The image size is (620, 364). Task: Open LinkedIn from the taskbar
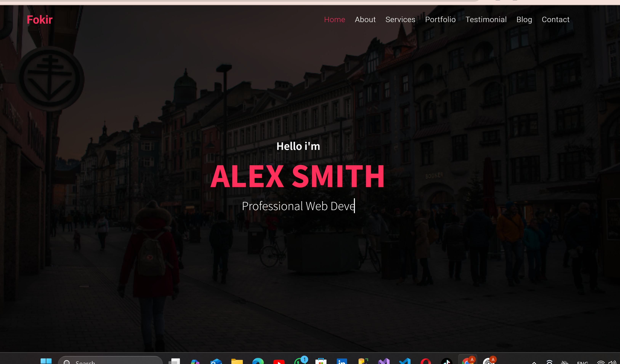tap(342, 361)
